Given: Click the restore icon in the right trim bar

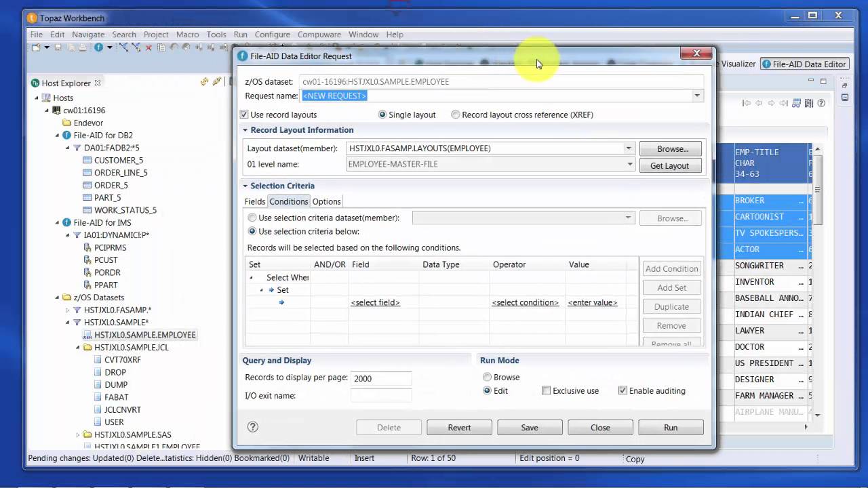Looking at the screenshot, I should coord(845,85).
